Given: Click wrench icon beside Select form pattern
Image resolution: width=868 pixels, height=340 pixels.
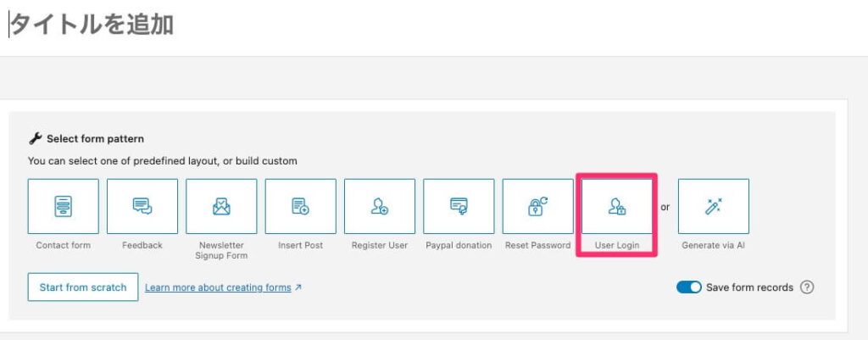Looking at the screenshot, I should pyautogui.click(x=35, y=138).
